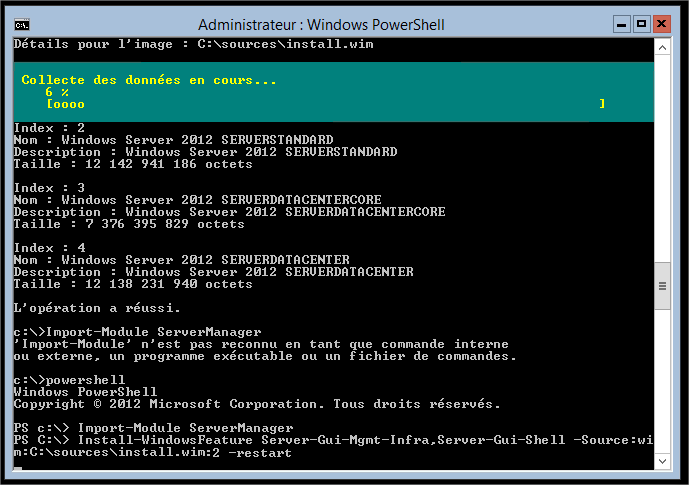Click error line "'Import-Module' n'est pas reconnu"
The image size is (689, 485).
tap(261, 344)
